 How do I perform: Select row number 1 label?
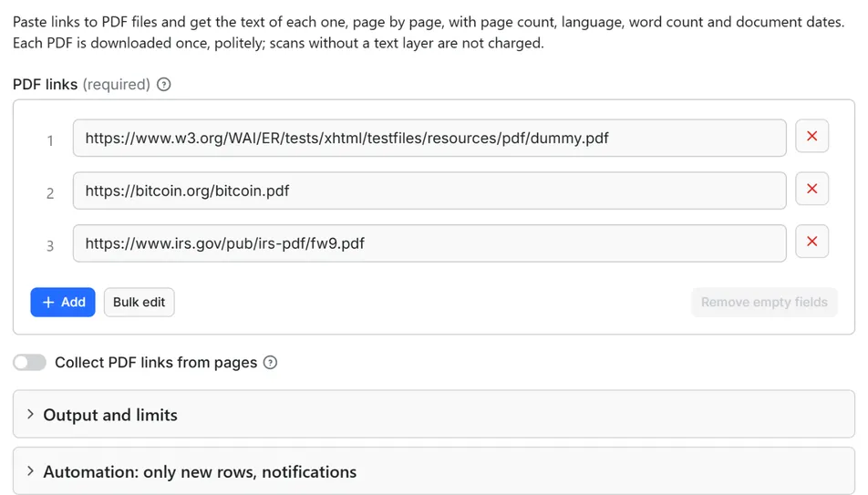coord(50,140)
